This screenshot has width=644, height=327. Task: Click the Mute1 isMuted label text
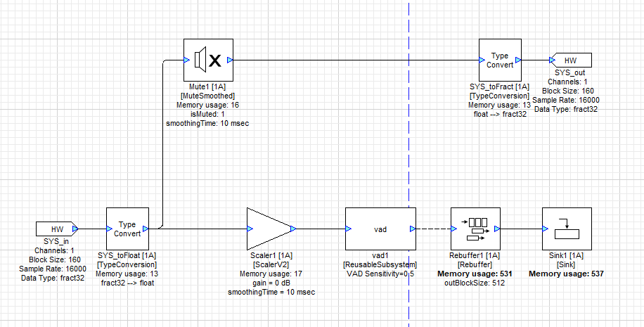(207, 114)
